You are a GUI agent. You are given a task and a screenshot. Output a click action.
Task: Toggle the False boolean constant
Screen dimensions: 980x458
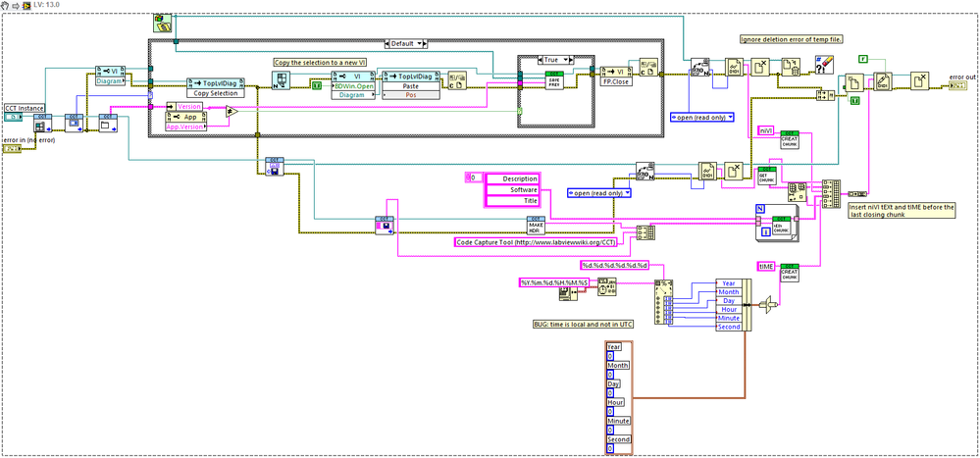[x=863, y=60]
